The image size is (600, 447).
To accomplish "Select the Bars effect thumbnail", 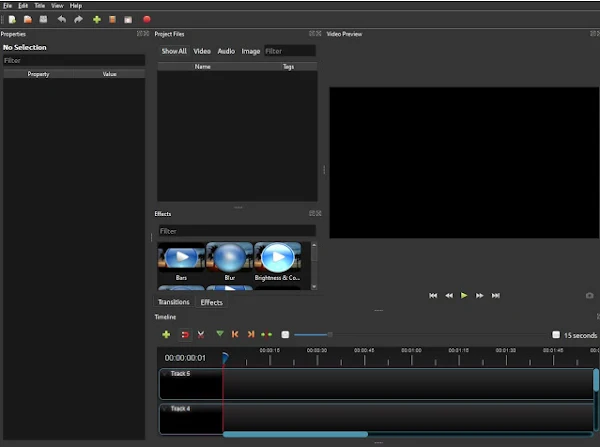I will pyautogui.click(x=181, y=261).
